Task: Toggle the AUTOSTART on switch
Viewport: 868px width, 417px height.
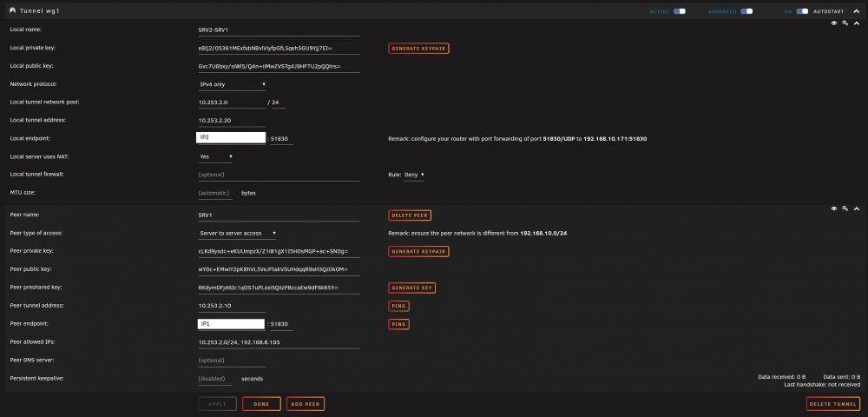Action: point(802,11)
